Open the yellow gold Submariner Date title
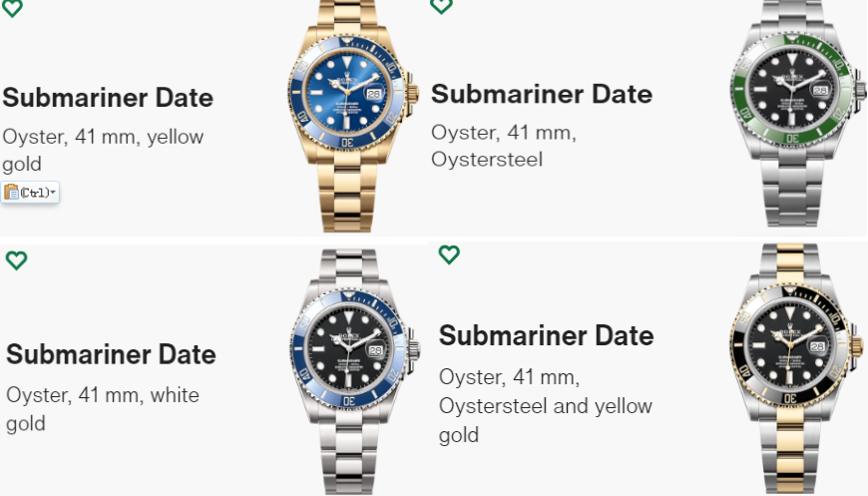868x496 pixels. click(108, 98)
